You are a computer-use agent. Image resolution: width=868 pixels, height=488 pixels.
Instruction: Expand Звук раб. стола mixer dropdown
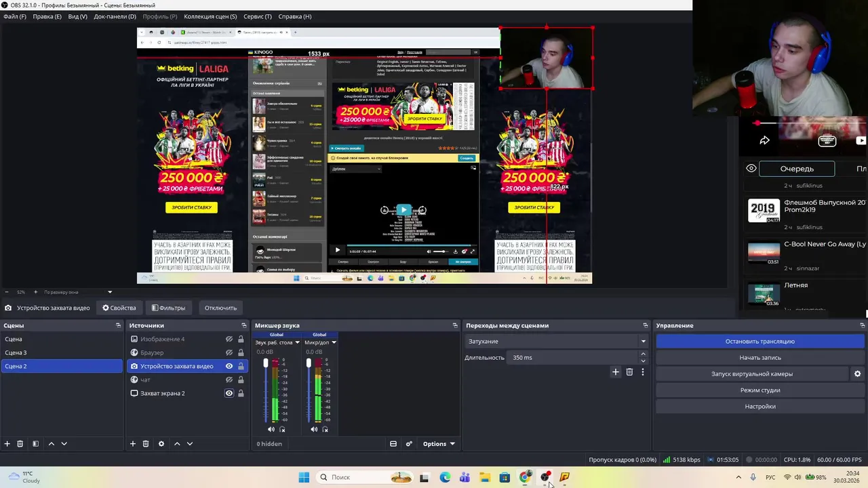[297, 342]
